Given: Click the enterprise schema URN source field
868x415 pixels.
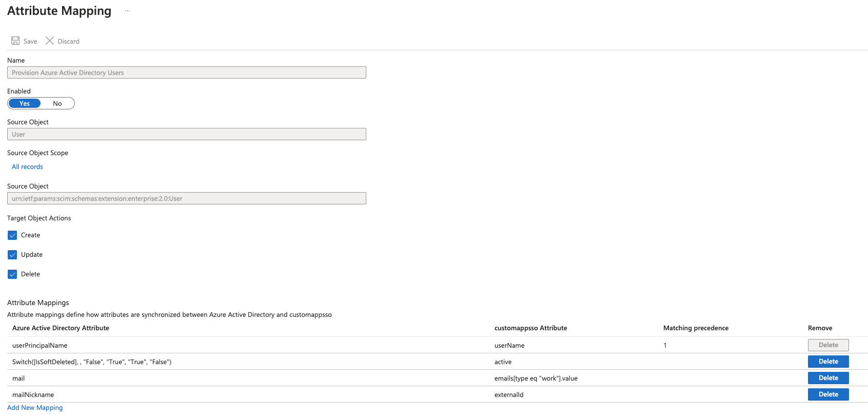Looking at the screenshot, I should [187, 199].
